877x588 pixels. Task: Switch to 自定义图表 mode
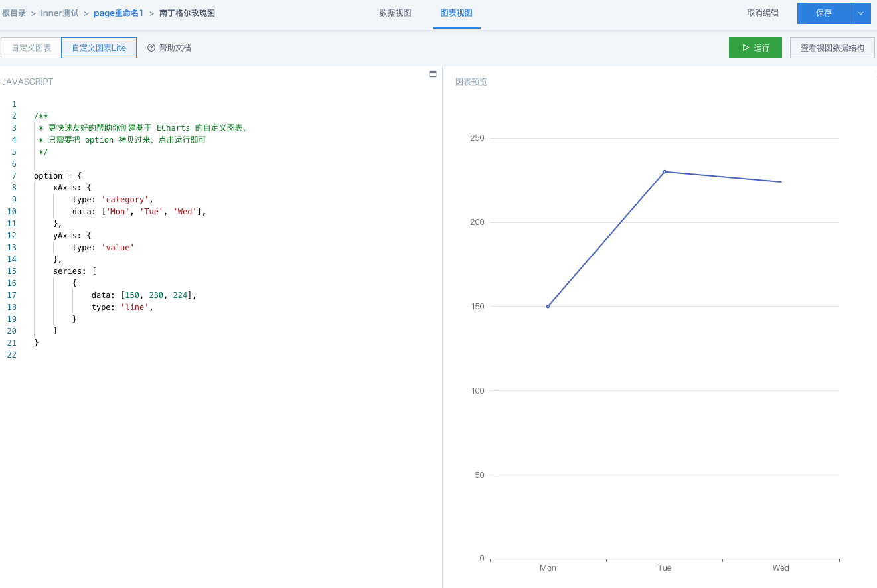(31, 48)
